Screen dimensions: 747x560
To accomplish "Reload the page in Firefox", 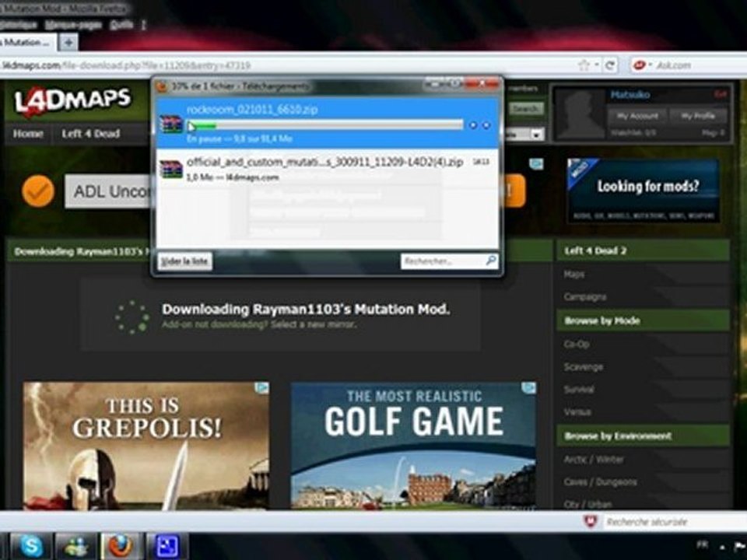I will coord(609,65).
